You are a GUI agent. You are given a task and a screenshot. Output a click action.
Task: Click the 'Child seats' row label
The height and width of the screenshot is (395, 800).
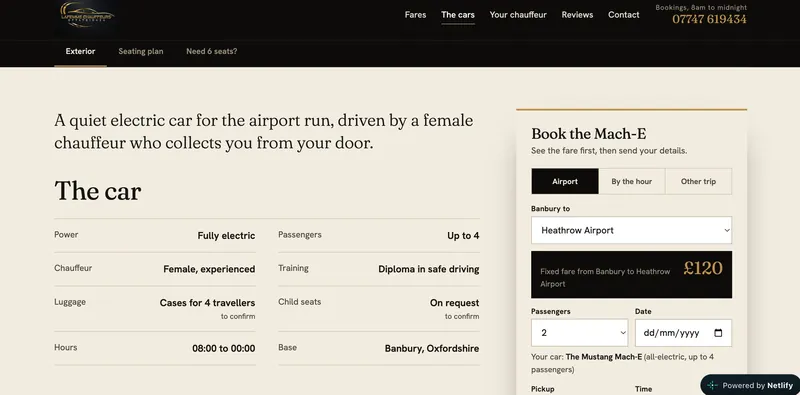[299, 302]
